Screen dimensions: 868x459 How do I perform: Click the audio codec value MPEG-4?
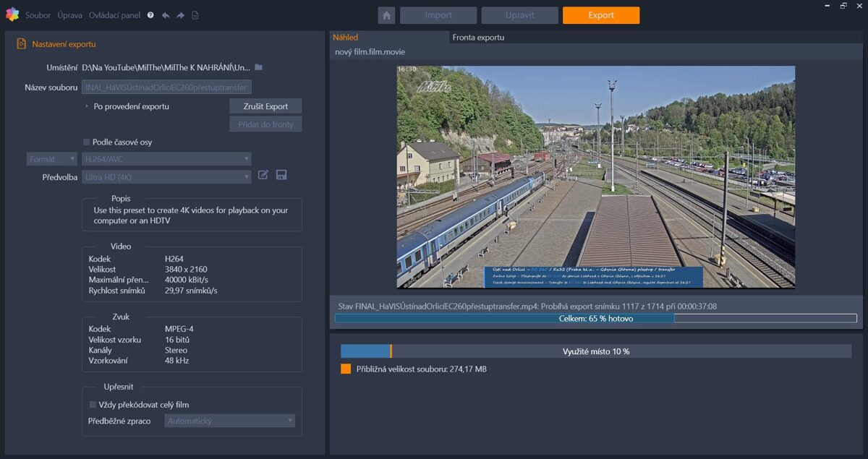pyautogui.click(x=179, y=329)
